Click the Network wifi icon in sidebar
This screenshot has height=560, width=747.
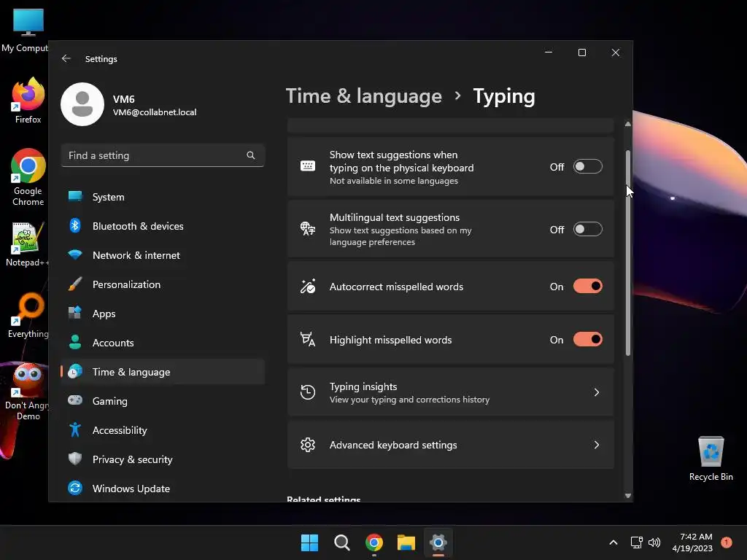pyautogui.click(x=75, y=254)
